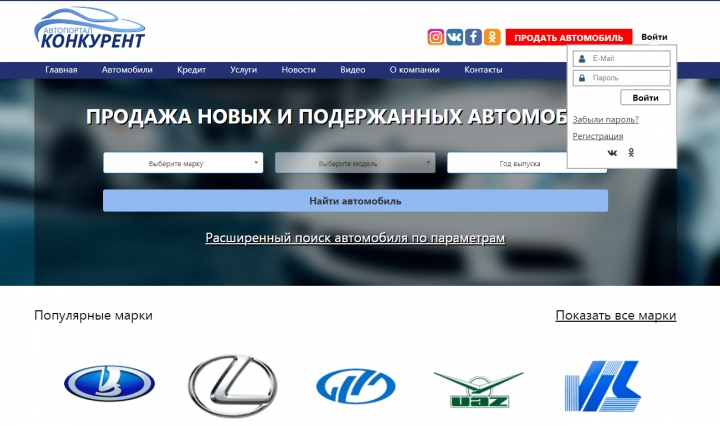This screenshot has height=426, width=720.
Task: Click the Забыли пароль? link
Action: pyautogui.click(x=605, y=119)
